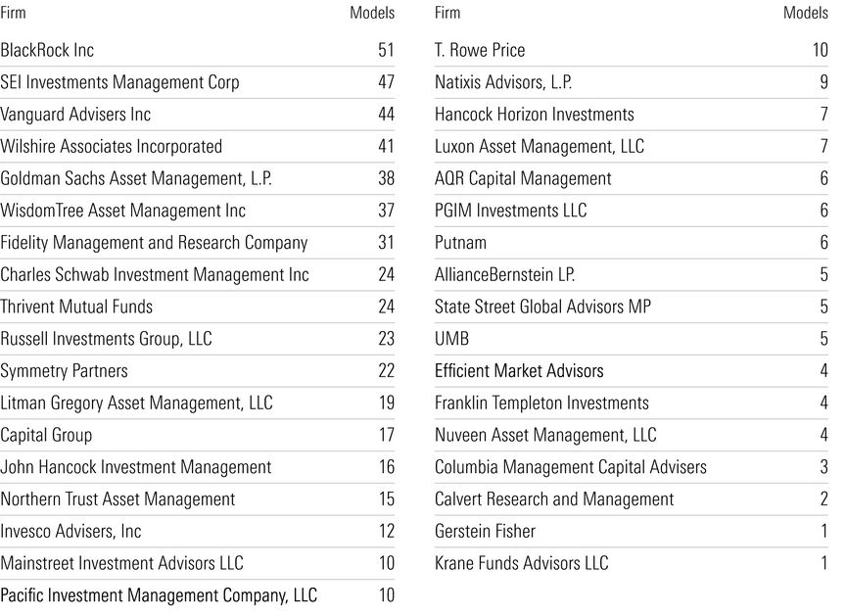Click the left Models column header
Image resolution: width=846 pixels, height=616 pixels.
(x=372, y=13)
